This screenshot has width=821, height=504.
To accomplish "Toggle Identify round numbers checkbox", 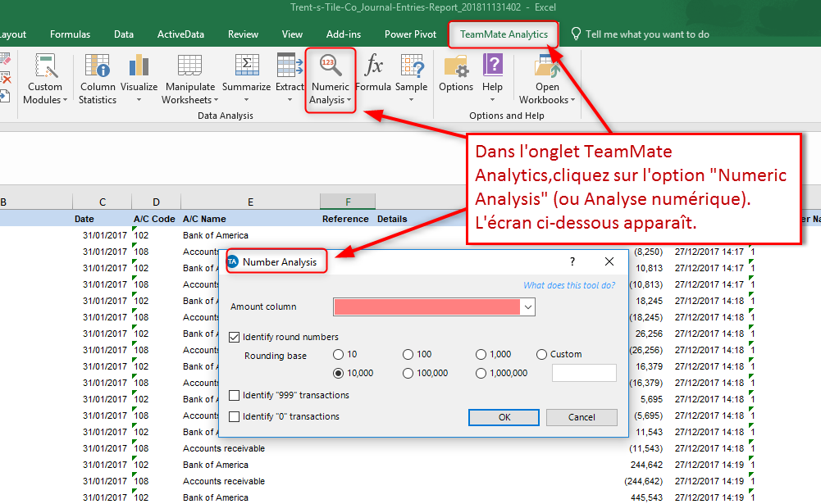I will 234,337.
